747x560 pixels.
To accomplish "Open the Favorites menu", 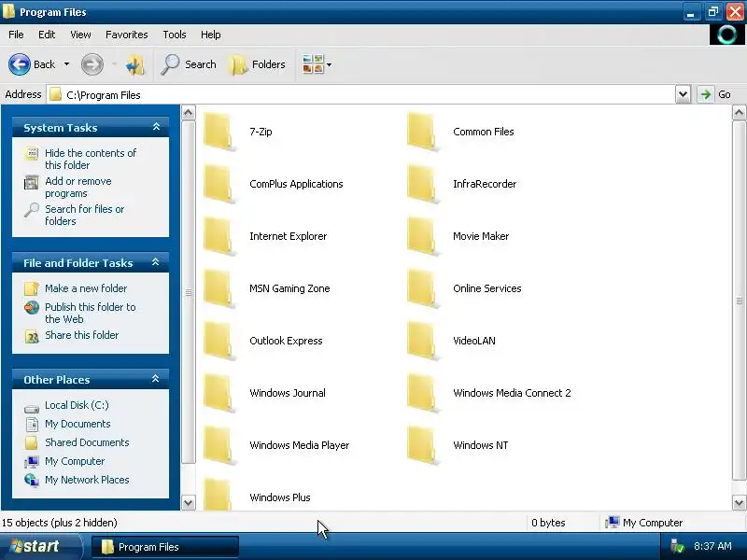I will point(127,35).
